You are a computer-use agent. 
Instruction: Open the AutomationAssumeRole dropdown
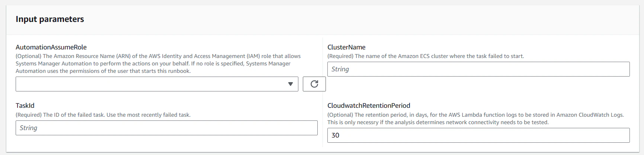[x=157, y=84]
